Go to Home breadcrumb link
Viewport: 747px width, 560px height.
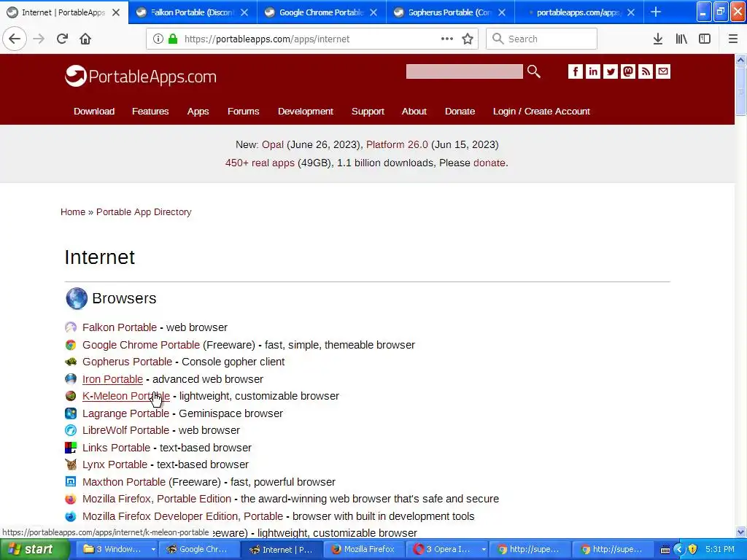tap(73, 212)
